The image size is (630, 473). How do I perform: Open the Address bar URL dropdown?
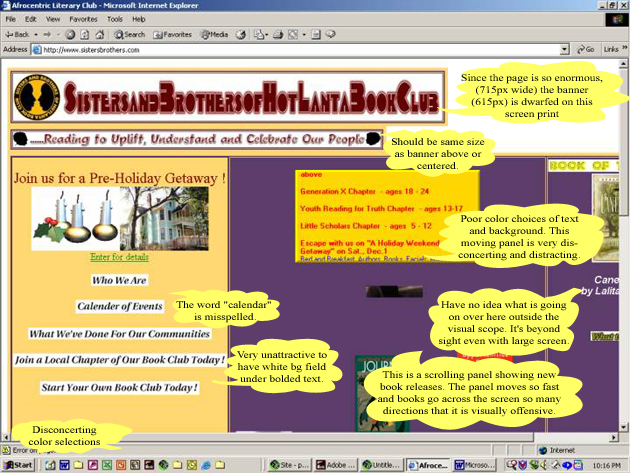565,49
